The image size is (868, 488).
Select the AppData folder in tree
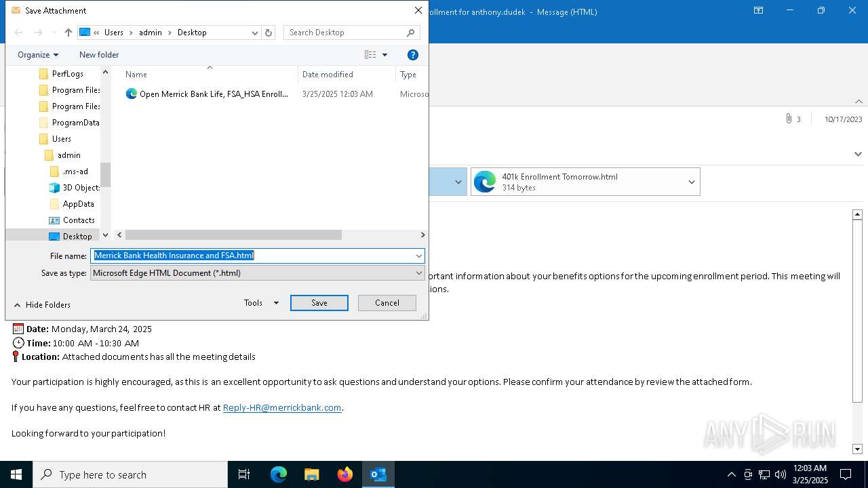point(78,204)
